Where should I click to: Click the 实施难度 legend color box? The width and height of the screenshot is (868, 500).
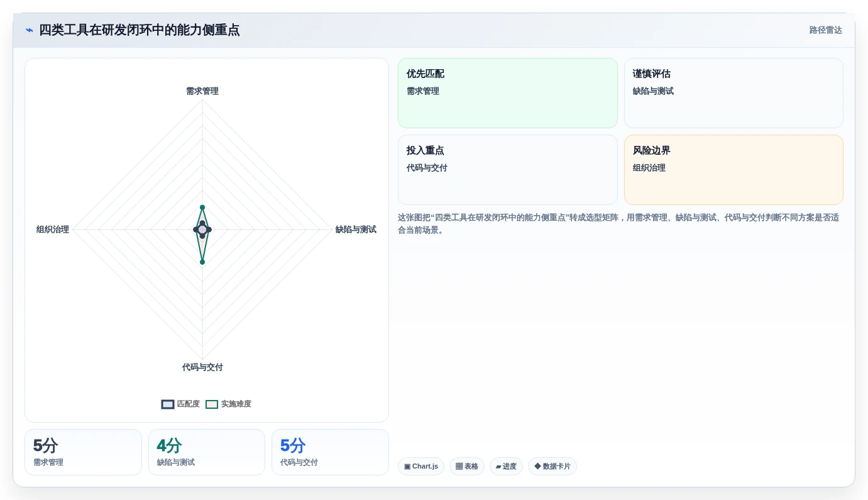[x=212, y=404]
